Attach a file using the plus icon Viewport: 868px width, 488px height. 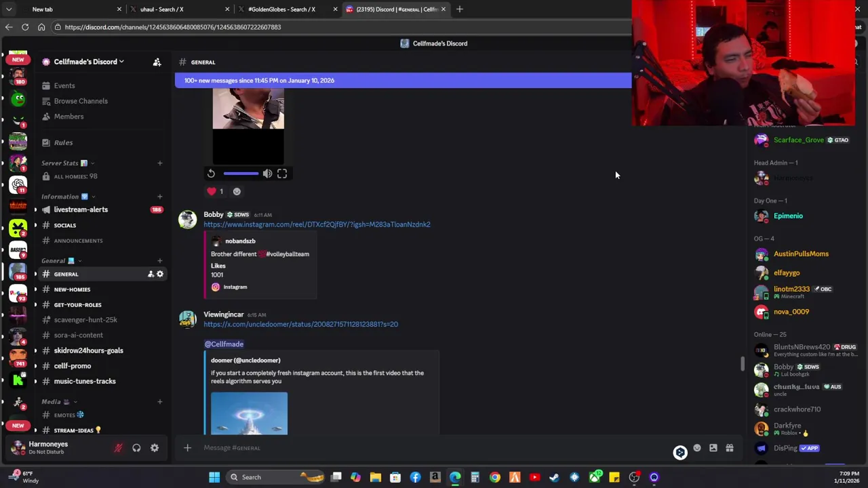tap(187, 447)
